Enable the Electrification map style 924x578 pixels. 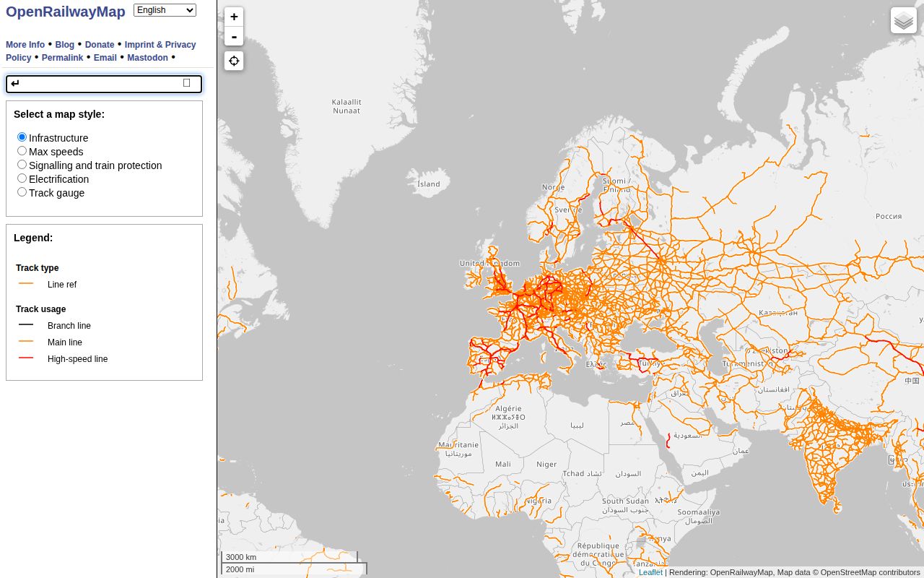click(x=22, y=178)
